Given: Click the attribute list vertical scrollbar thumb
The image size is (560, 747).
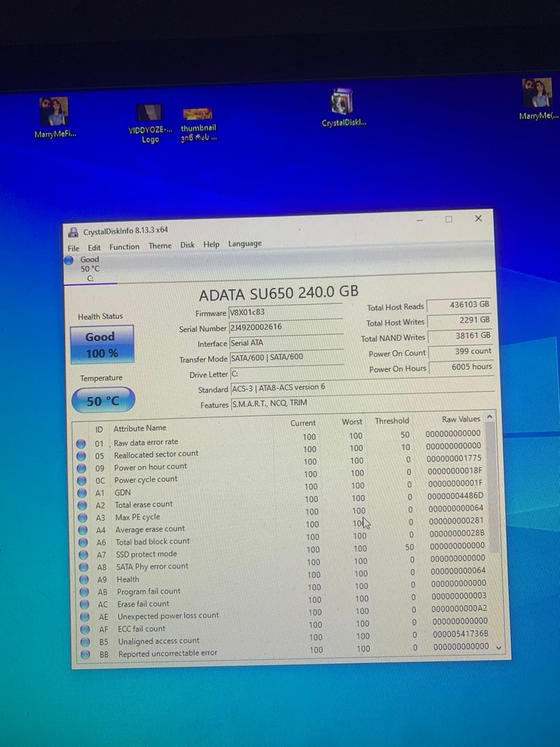Looking at the screenshot, I should [x=492, y=488].
